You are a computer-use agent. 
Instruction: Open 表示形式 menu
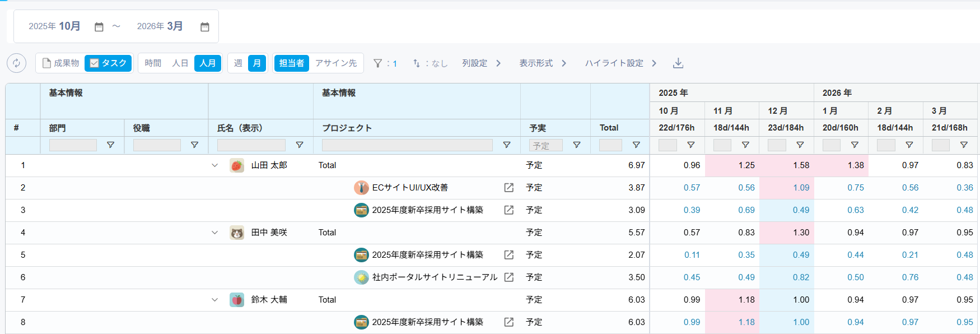coord(542,63)
